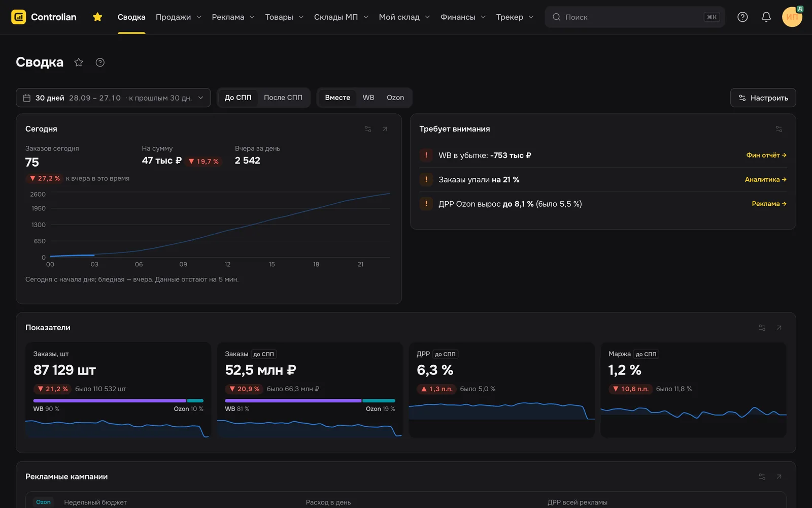Screen dimensions: 812x508
Task: Expand the Мой склад menu
Action: [404, 17]
